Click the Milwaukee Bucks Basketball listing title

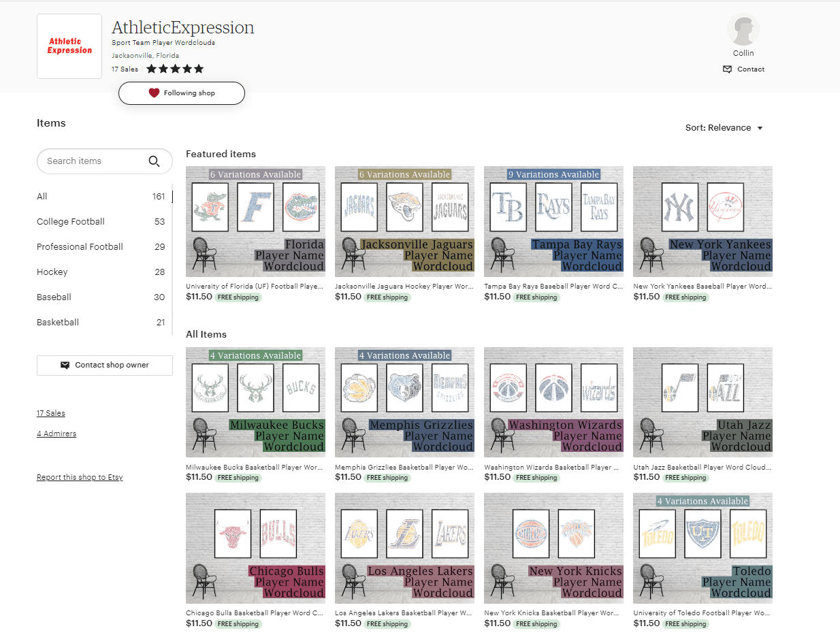[x=255, y=468]
